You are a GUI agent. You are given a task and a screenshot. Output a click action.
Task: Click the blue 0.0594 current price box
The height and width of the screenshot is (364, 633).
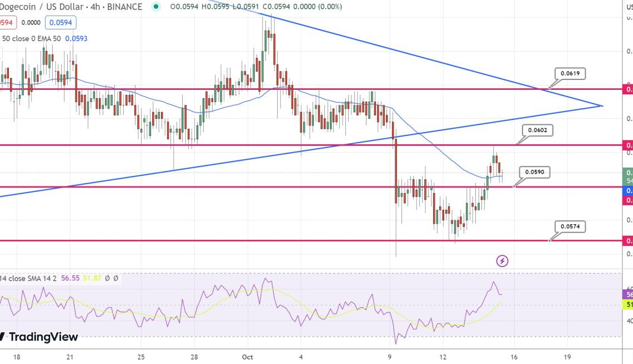(59, 22)
